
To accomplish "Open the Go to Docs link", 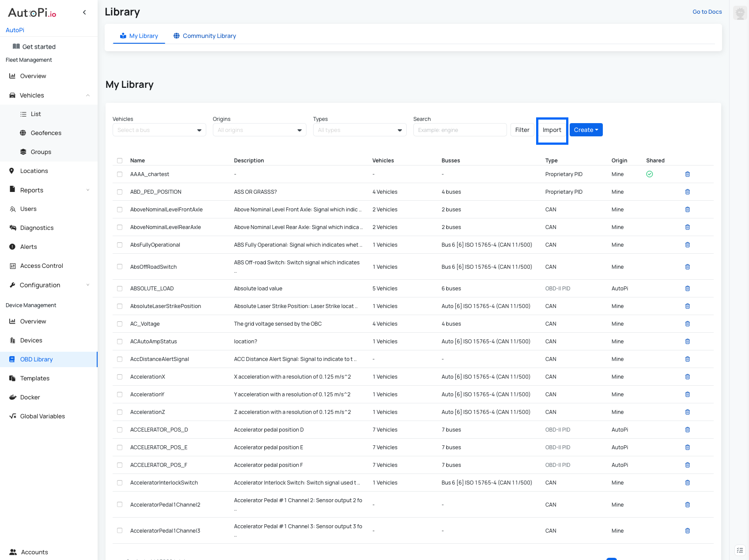I will tap(707, 11).
